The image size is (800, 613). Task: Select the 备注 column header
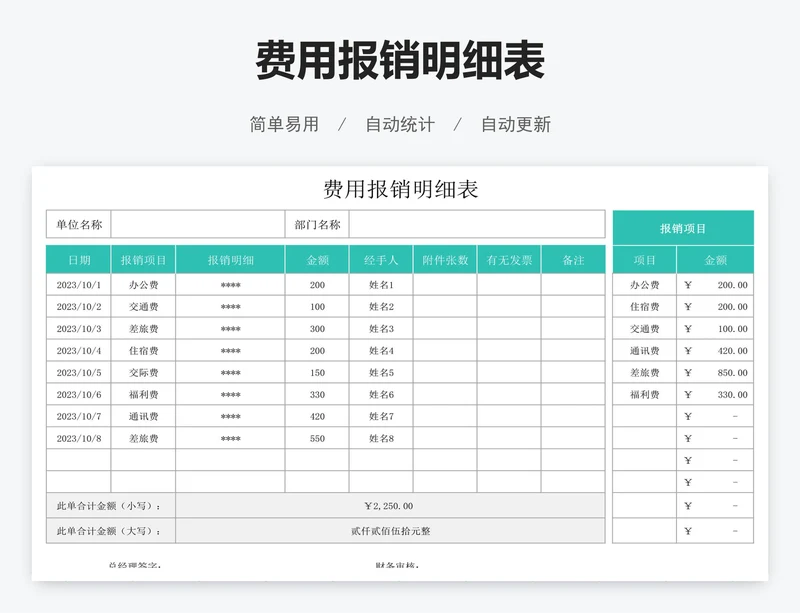pyautogui.click(x=573, y=260)
